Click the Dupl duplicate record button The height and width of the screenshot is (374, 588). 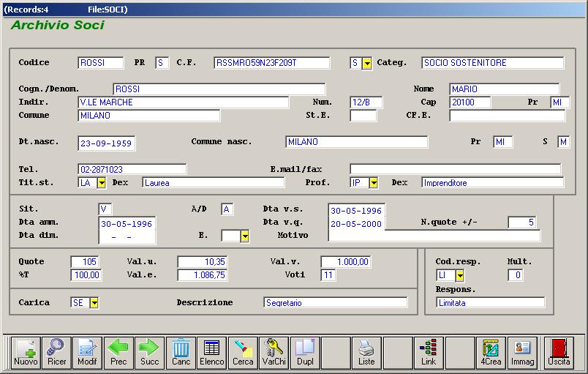pyautogui.click(x=304, y=352)
